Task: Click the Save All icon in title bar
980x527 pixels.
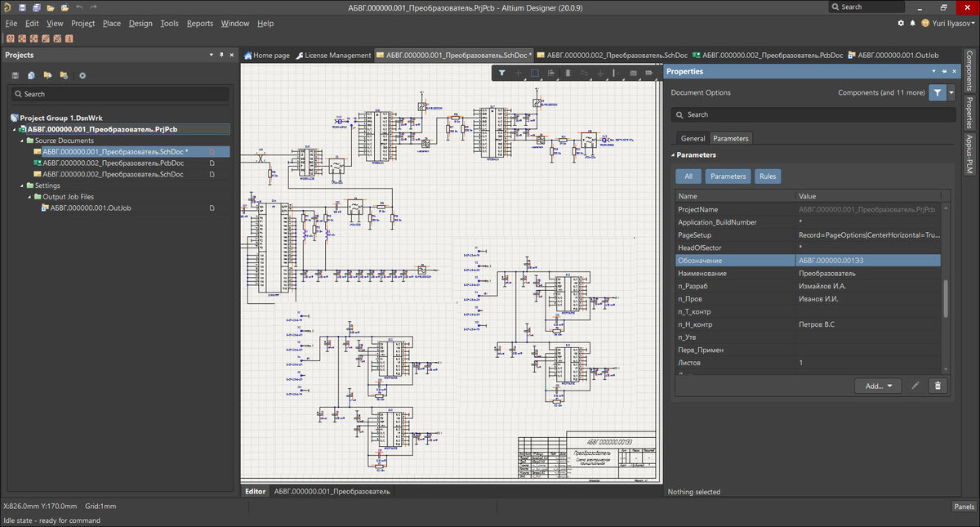Action: click(37, 7)
